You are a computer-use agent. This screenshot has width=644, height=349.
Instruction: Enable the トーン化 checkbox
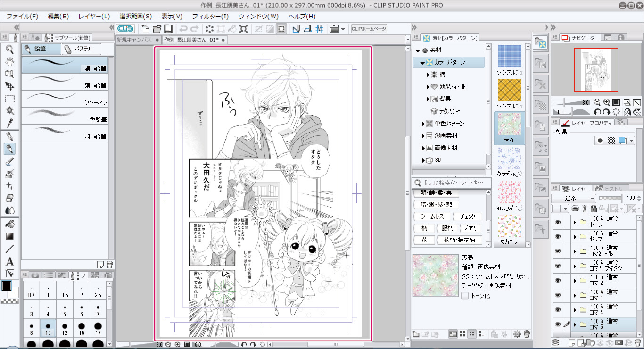click(465, 296)
